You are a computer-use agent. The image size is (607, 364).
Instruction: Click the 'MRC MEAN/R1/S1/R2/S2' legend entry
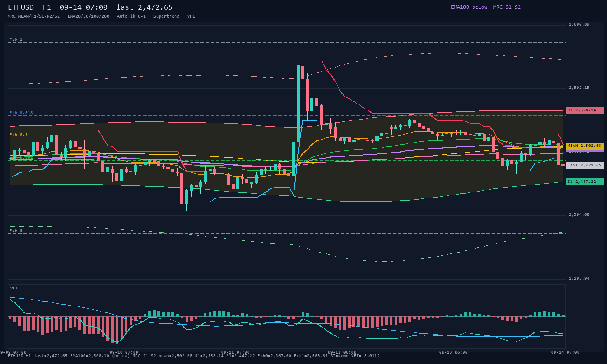34,16
